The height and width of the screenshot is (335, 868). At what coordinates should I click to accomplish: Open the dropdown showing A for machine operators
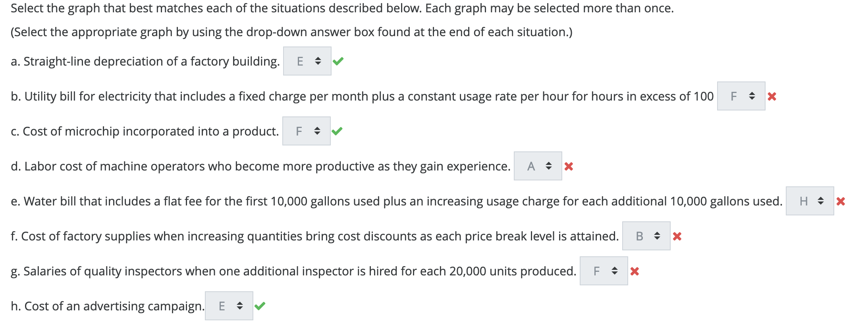(x=538, y=167)
